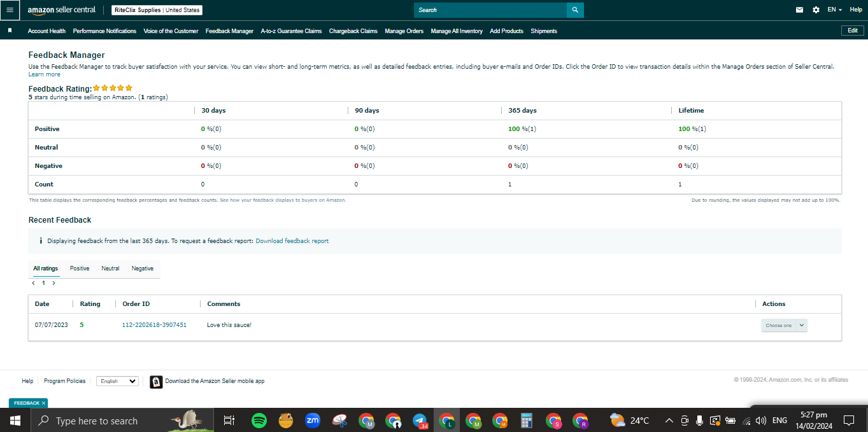Open Performance Notifications
This screenshot has height=432, width=868.
click(104, 31)
